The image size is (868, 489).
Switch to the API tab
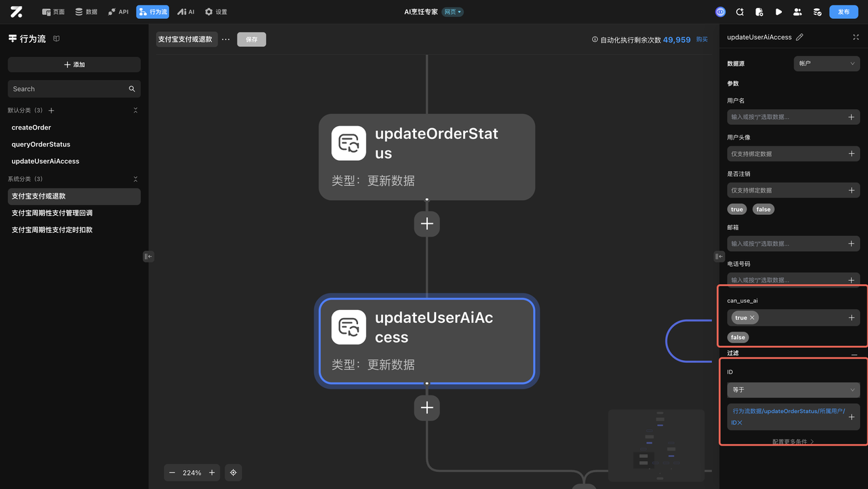tap(118, 12)
